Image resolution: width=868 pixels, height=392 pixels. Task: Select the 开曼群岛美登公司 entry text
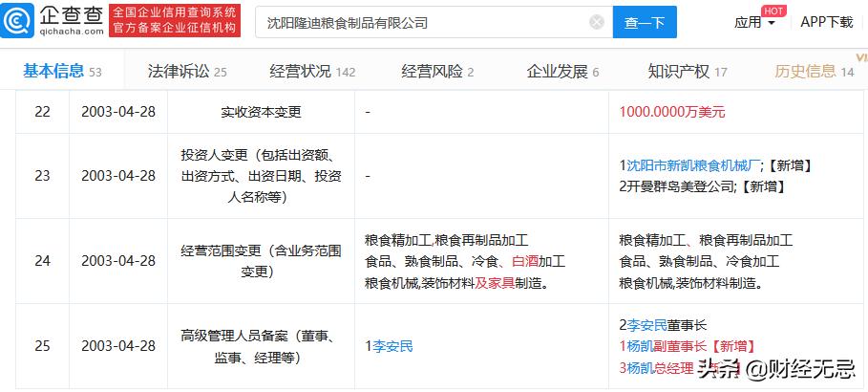tap(679, 186)
